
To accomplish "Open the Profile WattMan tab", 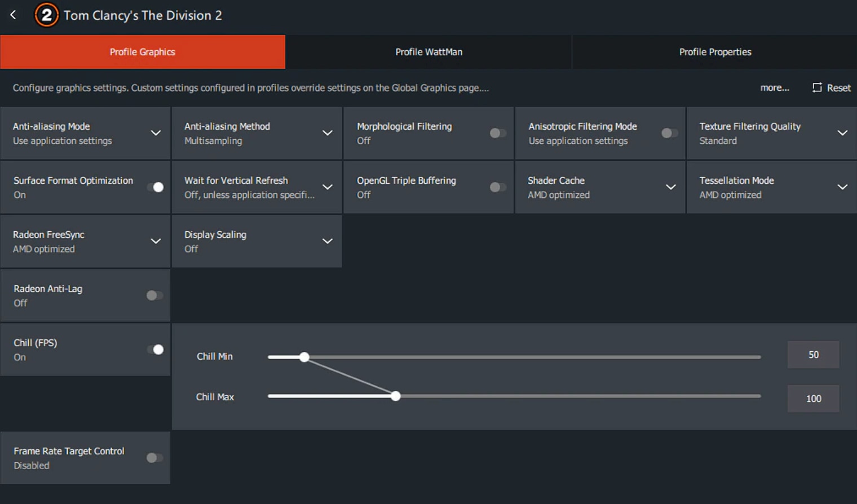I will [428, 52].
